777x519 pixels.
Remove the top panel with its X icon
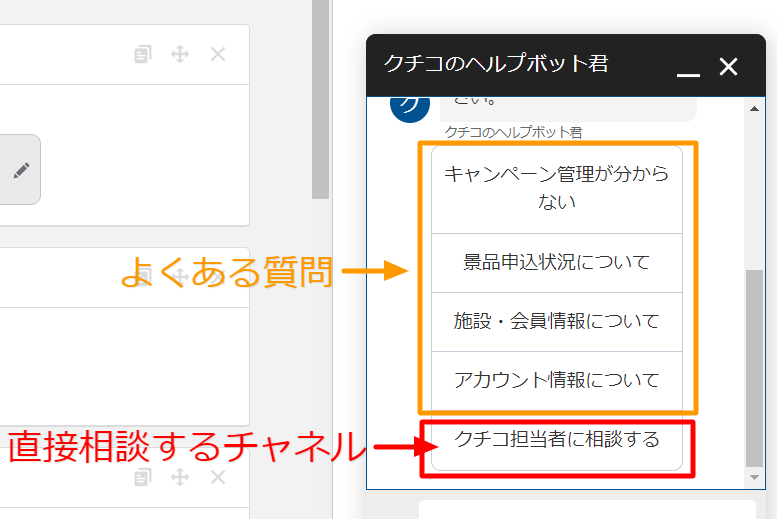pyautogui.click(x=218, y=55)
